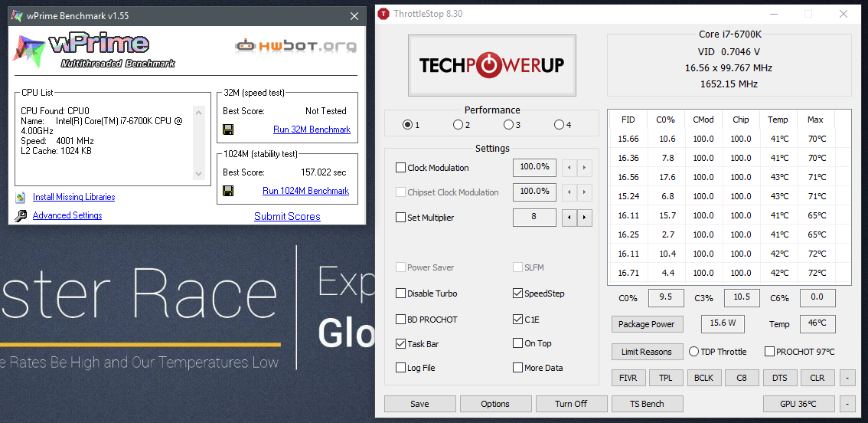Click the CPU List scrollbar up arrow
868x423 pixels.
point(199,113)
